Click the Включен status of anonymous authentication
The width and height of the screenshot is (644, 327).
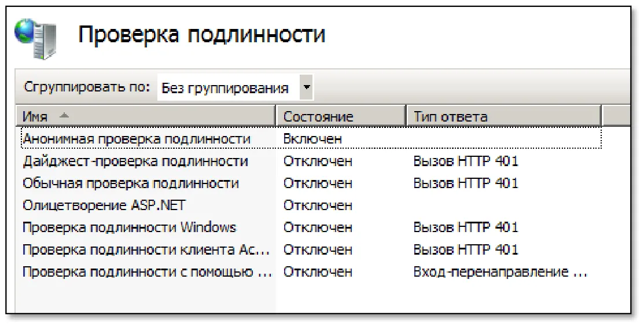312,139
